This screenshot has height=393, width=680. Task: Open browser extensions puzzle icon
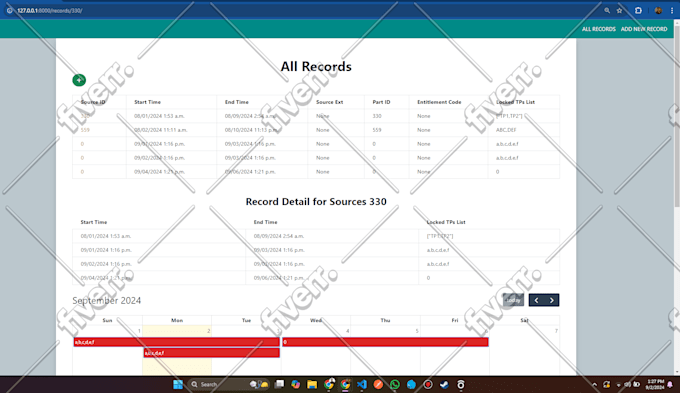(x=638, y=10)
